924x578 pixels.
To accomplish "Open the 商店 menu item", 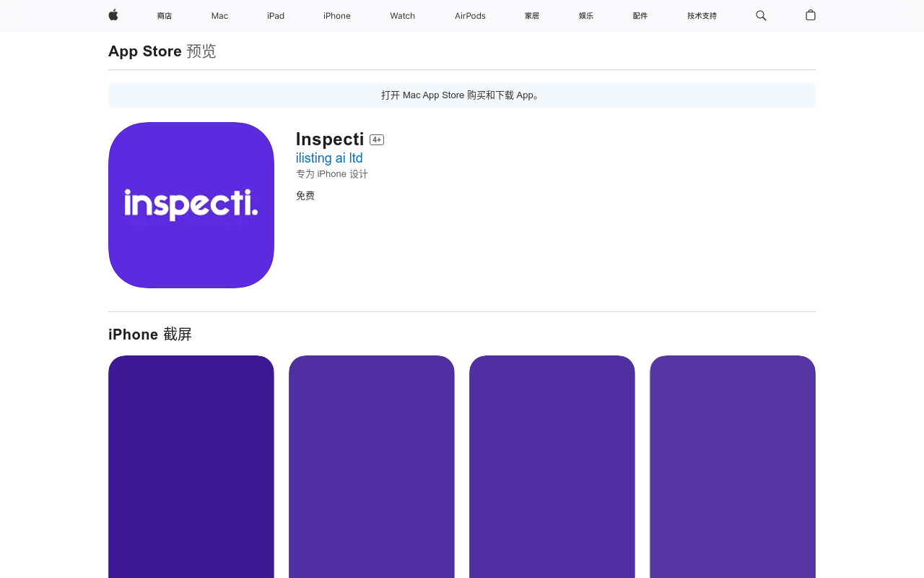I will point(165,16).
